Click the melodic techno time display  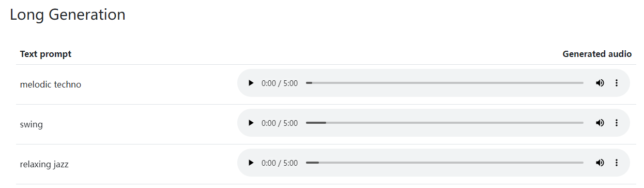coord(280,83)
